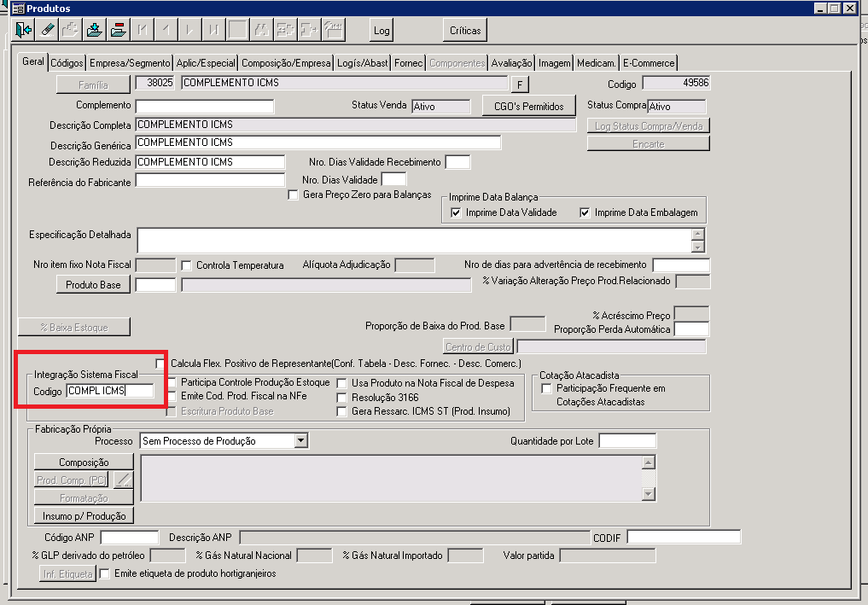Click CGO's Permitidos button
Screen dimensions: 868x605
coord(528,107)
